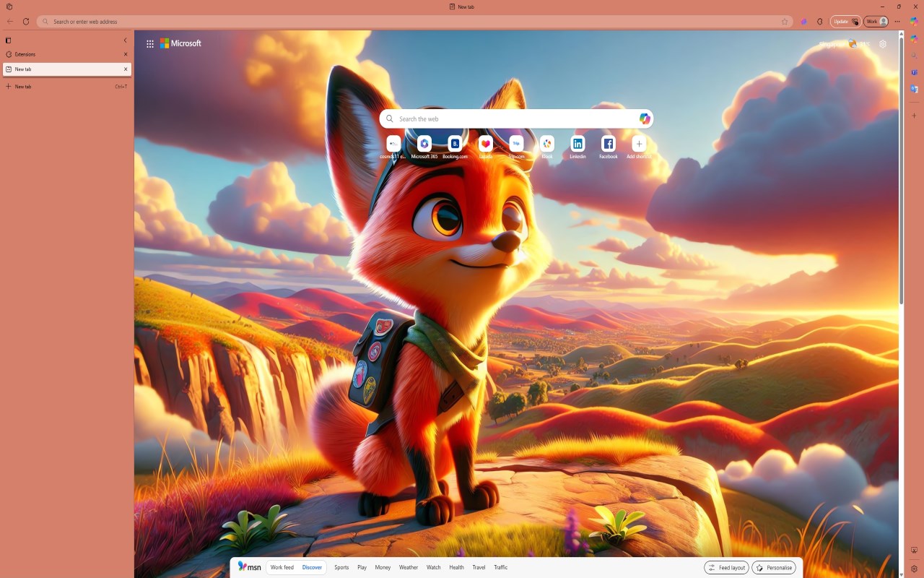Open Copilot from the search box

point(645,118)
